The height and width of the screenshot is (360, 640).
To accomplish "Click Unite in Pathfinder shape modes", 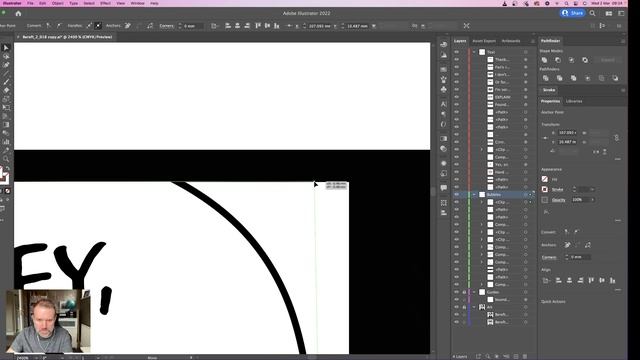I will point(544,60).
